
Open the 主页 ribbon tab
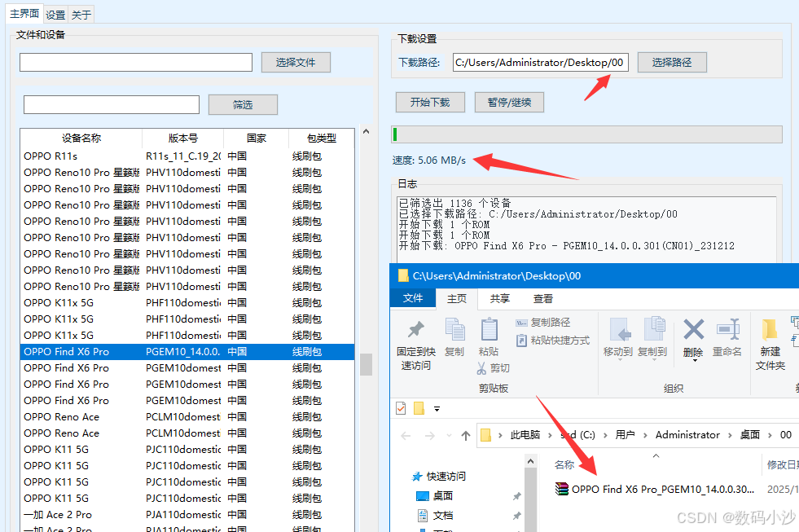tap(457, 299)
